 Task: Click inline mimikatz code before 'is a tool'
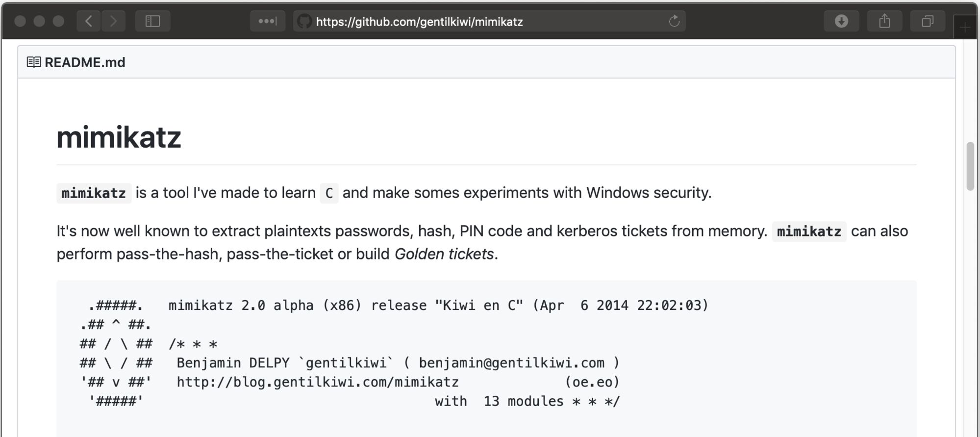(94, 193)
